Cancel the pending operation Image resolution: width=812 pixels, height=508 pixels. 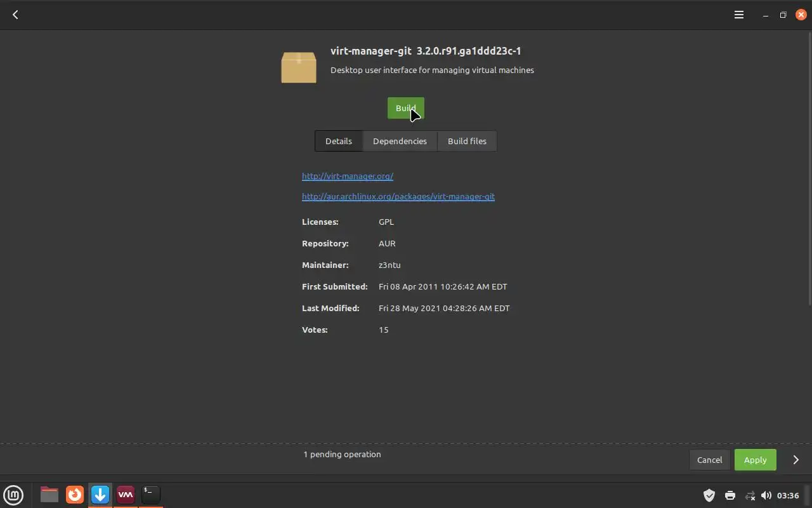709,460
